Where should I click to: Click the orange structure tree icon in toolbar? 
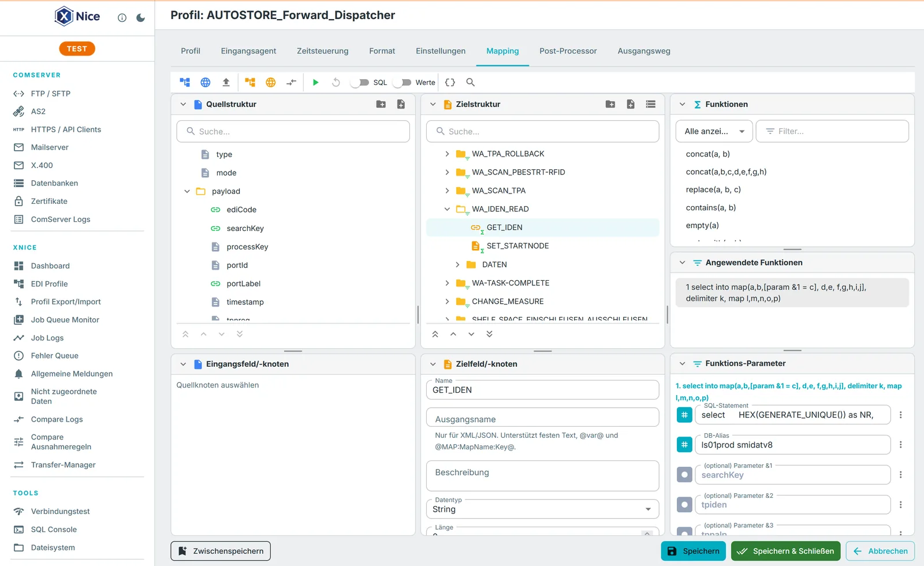(x=250, y=83)
